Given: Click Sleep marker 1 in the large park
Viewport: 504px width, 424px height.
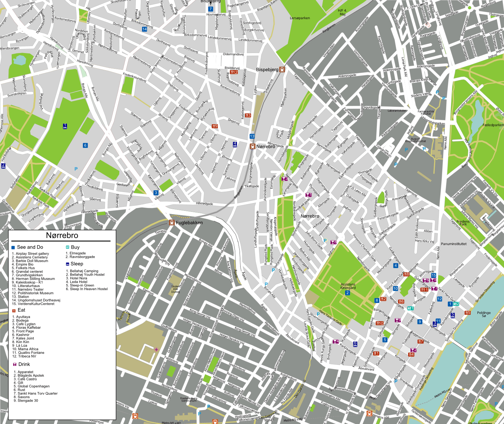Looking at the screenshot, I should [65, 126].
